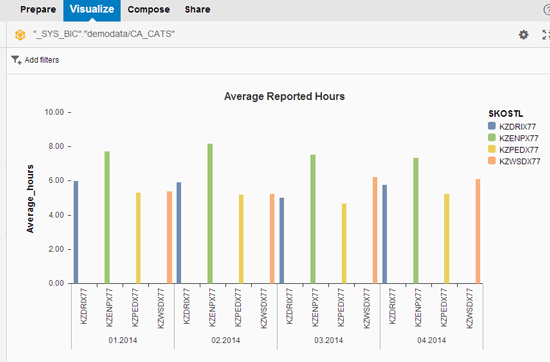
Task: Select the tallest green bar in 02.2014
Action: (210, 213)
